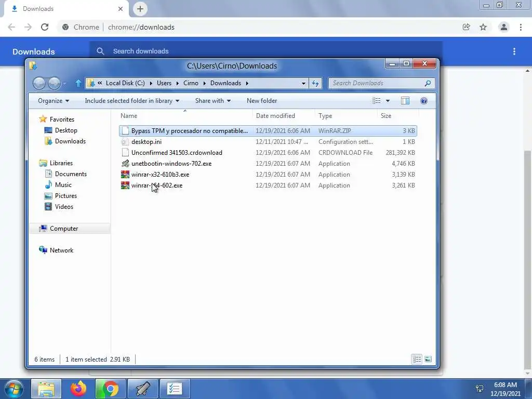Click the Users breadcrumb segment

click(x=164, y=83)
